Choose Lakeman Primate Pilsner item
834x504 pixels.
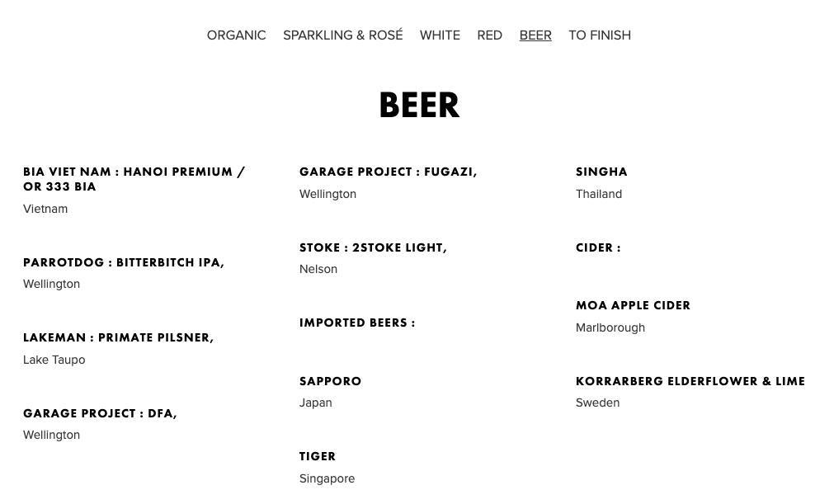click(118, 337)
